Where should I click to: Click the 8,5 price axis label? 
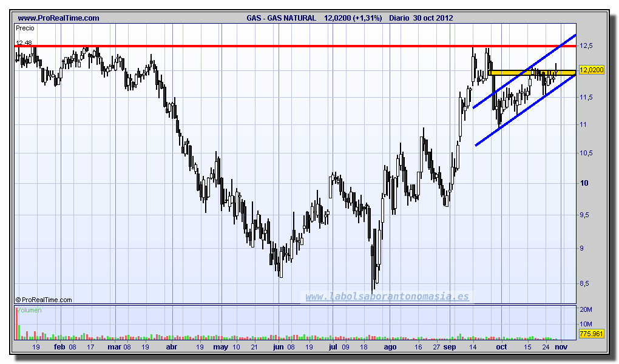coord(584,283)
